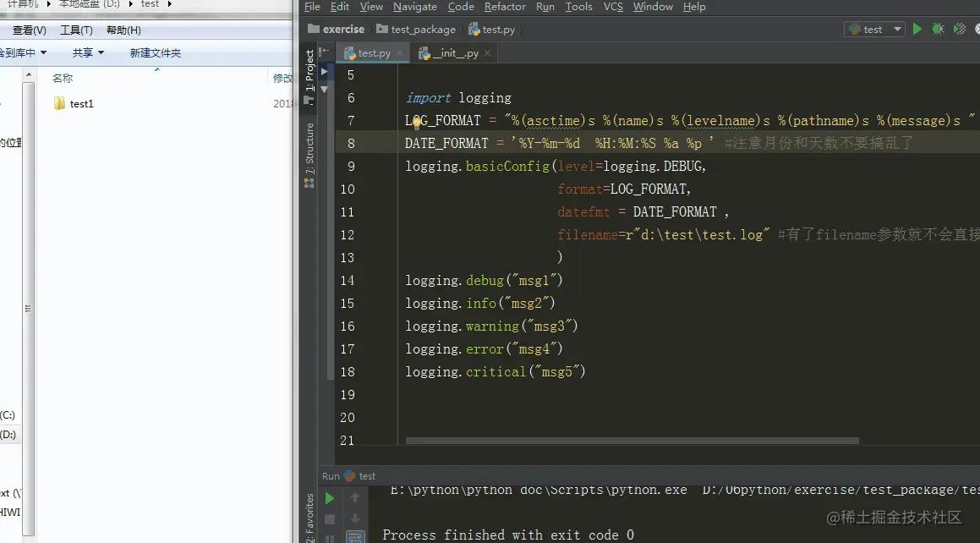Click the test tab in Run panel
This screenshot has height=543, width=980.
(x=360, y=476)
